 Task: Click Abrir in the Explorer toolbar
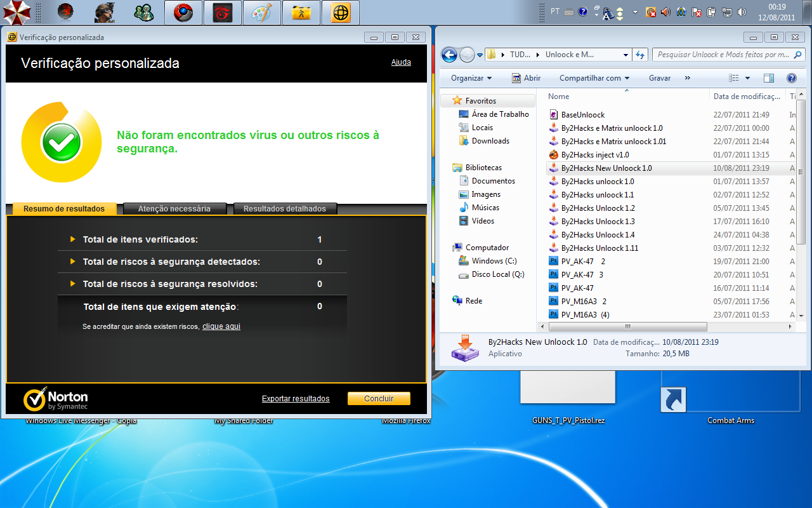click(x=526, y=78)
